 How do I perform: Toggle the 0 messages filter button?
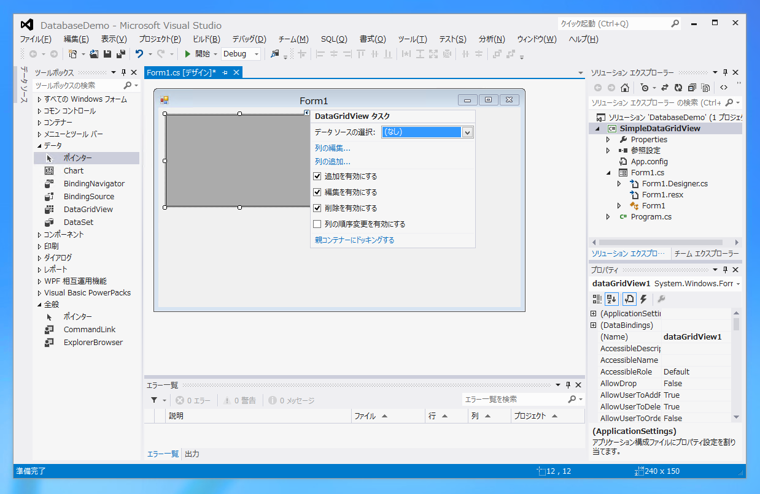tap(291, 400)
